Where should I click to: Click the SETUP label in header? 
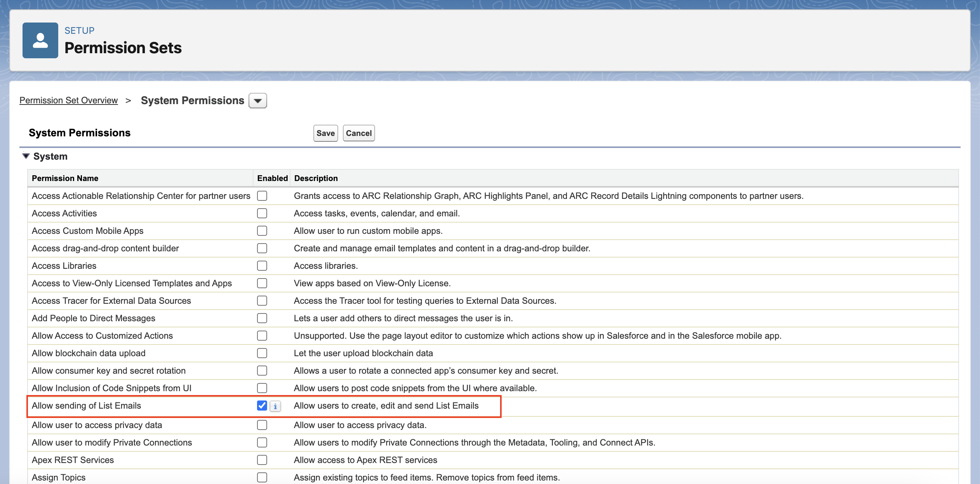point(80,31)
